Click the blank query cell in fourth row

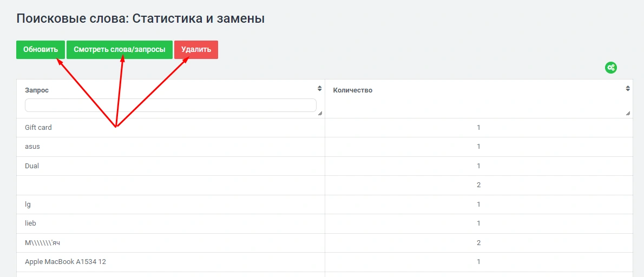(170, 185)
